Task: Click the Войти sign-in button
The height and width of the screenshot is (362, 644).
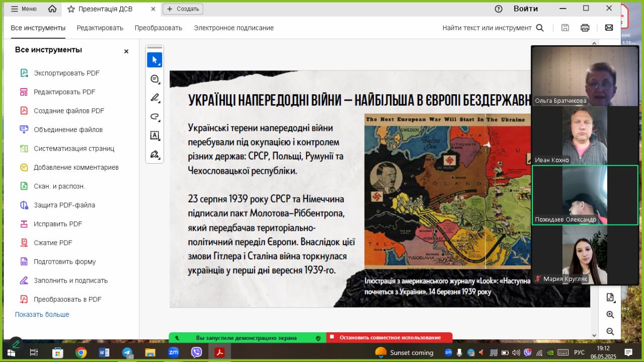Action: tap(526, 9)
